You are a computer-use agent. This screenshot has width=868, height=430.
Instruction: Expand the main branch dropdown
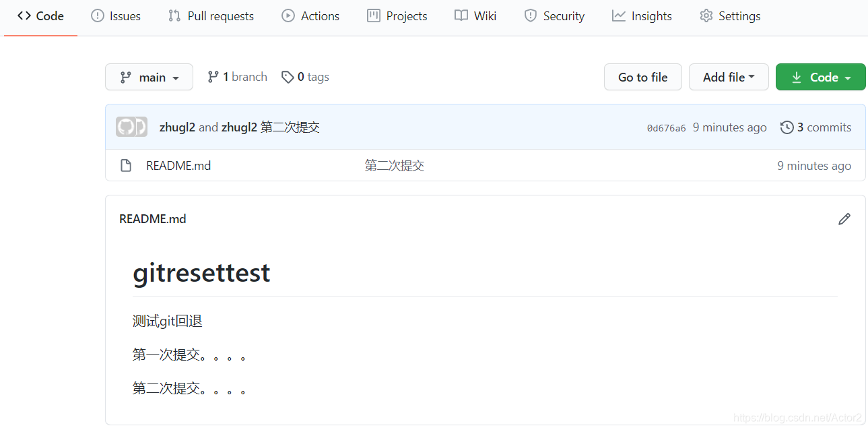[149, 77]
